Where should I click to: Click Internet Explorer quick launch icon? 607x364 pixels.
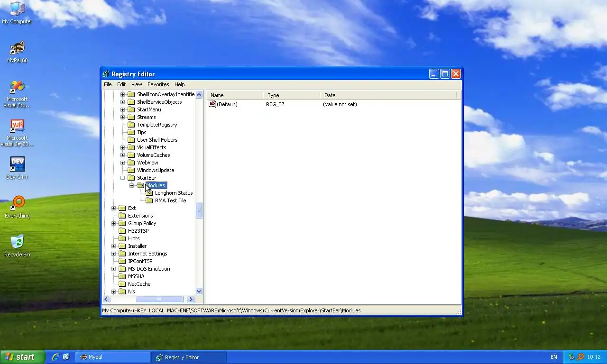tap(55, 357)
